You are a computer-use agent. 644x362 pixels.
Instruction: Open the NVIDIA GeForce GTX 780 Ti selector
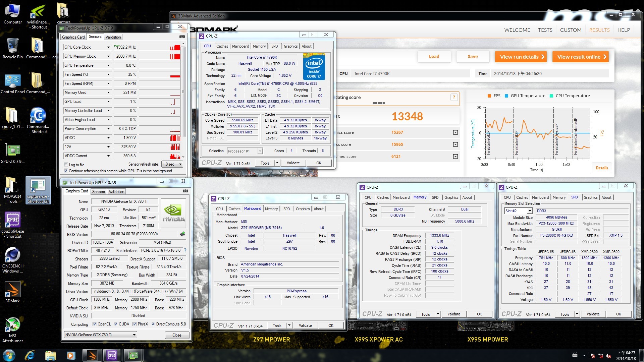point(100,335)
